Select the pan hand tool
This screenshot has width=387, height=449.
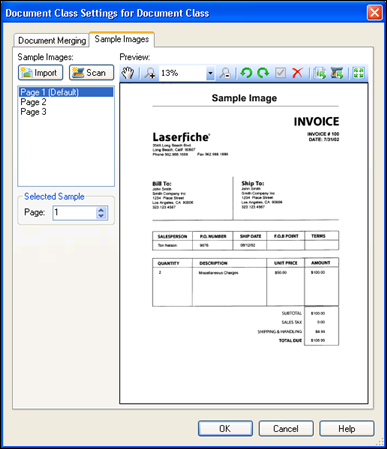[x=127, y=73]
